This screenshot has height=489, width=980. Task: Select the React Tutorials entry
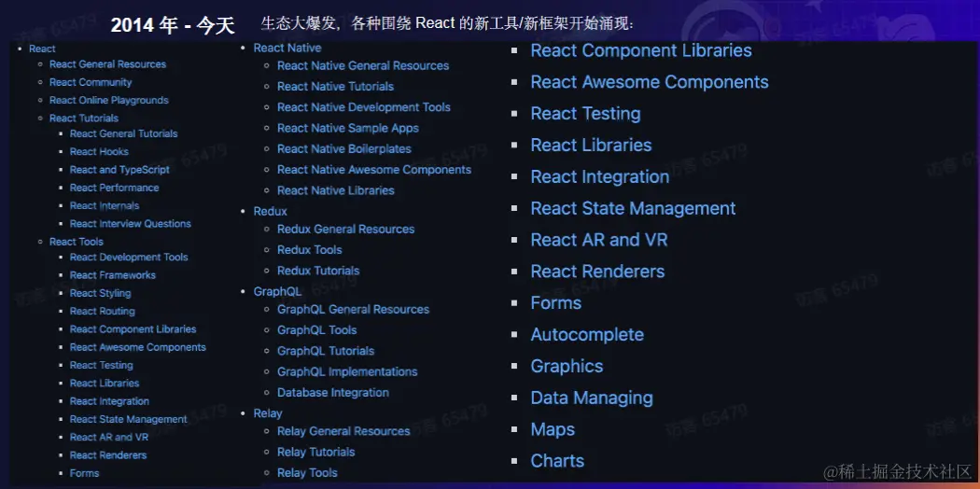tap(84, 118)
